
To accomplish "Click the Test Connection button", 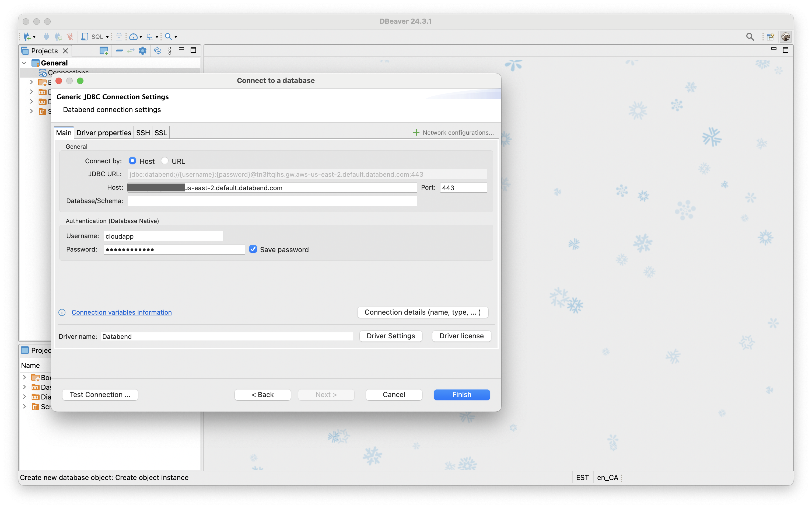I will pos(100,394).
